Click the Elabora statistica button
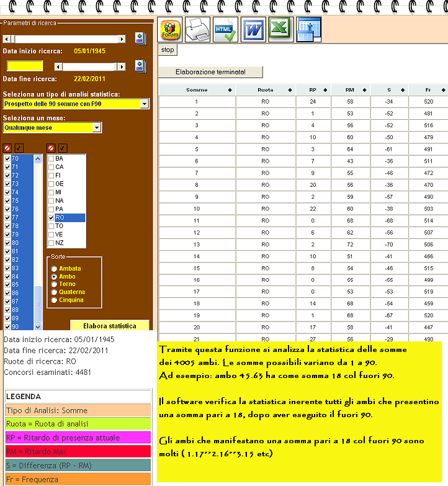Image resolution: width=448 pixels, height=486 pixels. (x=110, y=325)
